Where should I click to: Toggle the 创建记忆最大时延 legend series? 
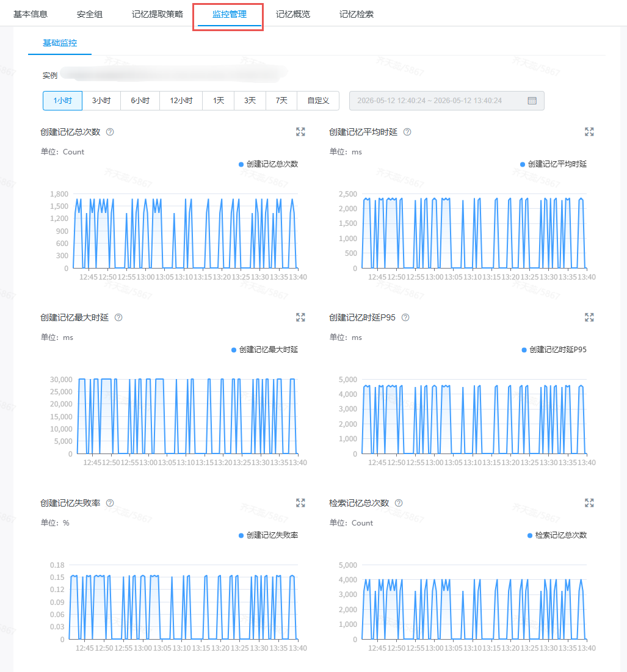(x=264, y=350)
